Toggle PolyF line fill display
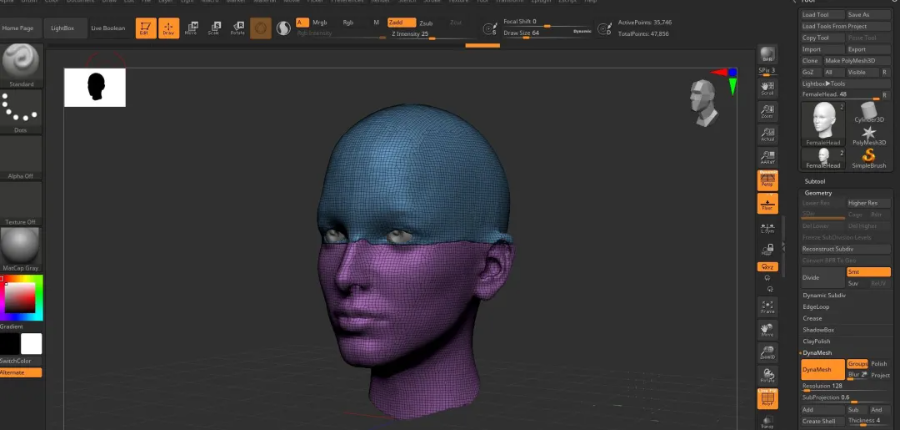The width and height of the screenshot is (900, 430). pyautogui.click(x=767, y=399)
